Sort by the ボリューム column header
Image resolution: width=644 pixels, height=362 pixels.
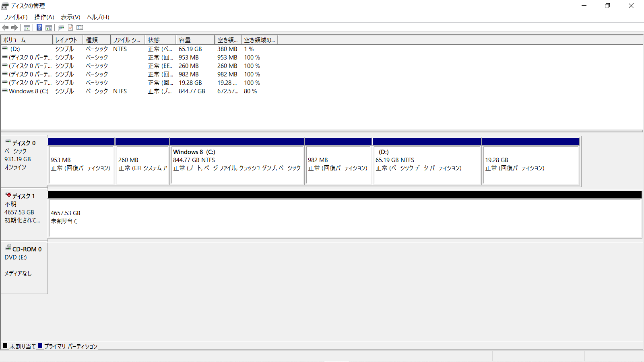[x=27, y=40]
